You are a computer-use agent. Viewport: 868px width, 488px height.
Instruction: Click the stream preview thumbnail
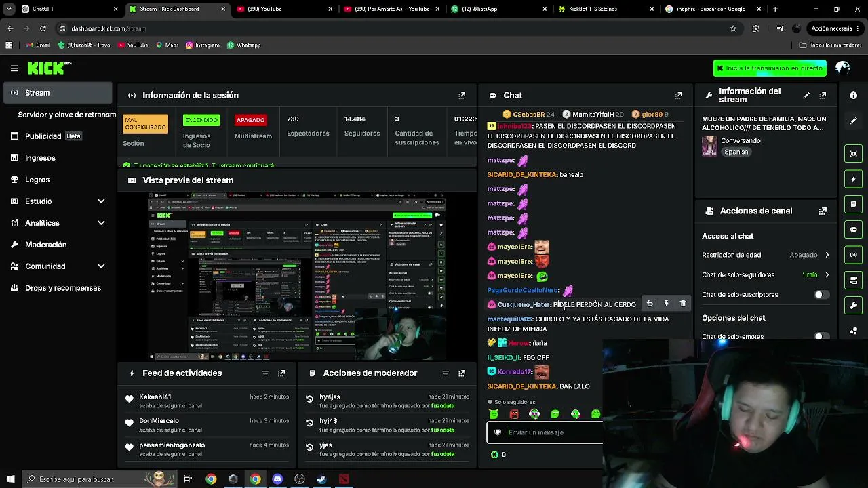pyautogui.click(x=298, y=277)
